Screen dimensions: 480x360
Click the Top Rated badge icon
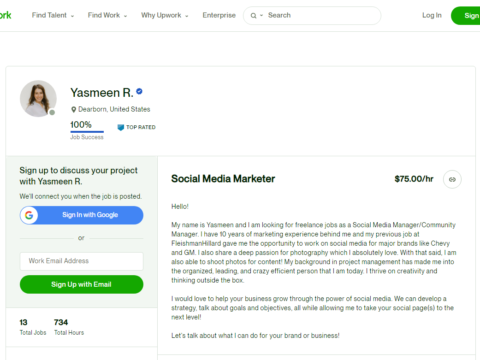pyautogui.click(x=121, y=127)
